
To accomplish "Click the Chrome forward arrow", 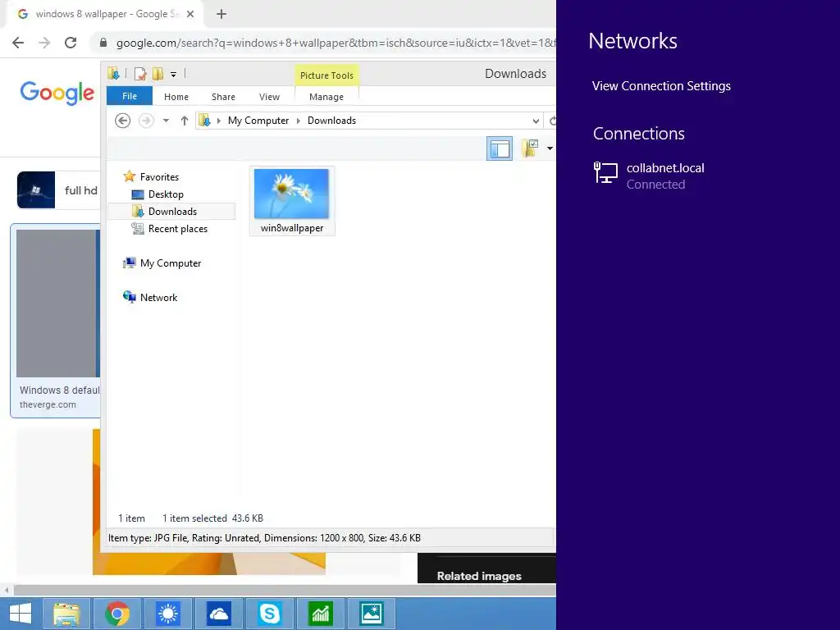I will pos(44,43).
